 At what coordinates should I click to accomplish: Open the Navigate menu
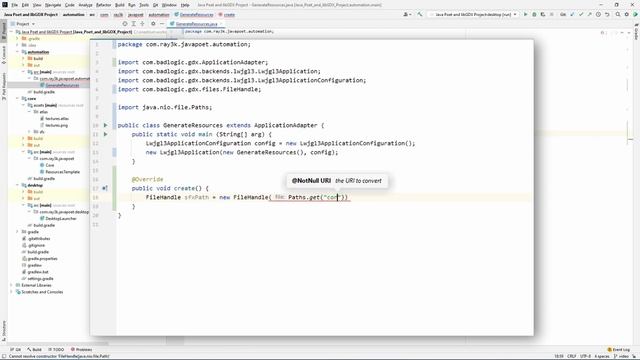coord(53,5)
